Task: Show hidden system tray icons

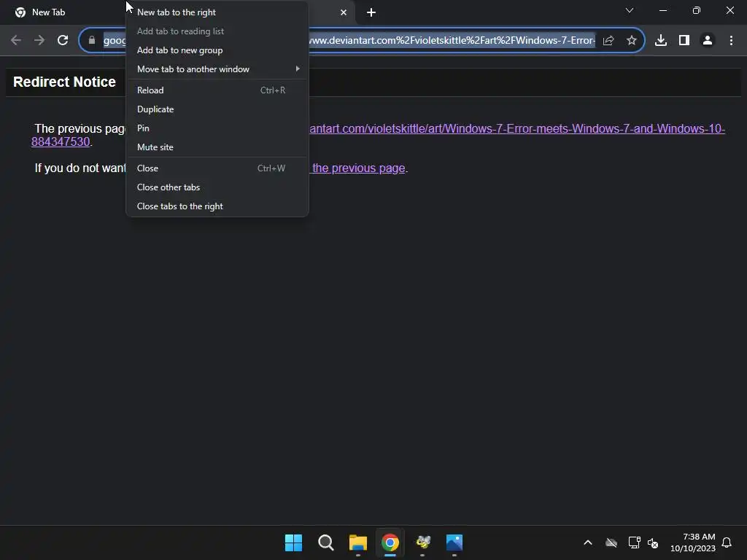Action: (588, 542)
